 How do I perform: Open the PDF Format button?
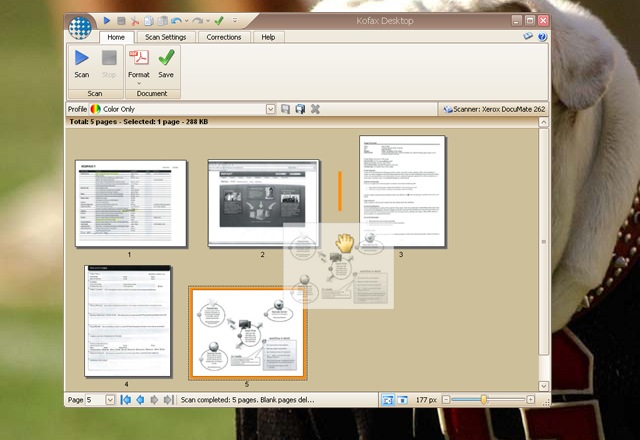coord(139,63)
